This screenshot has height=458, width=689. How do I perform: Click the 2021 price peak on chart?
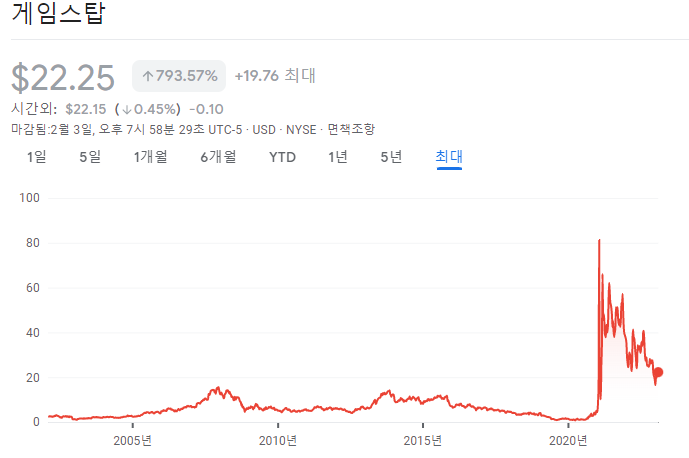pos(599,241)
